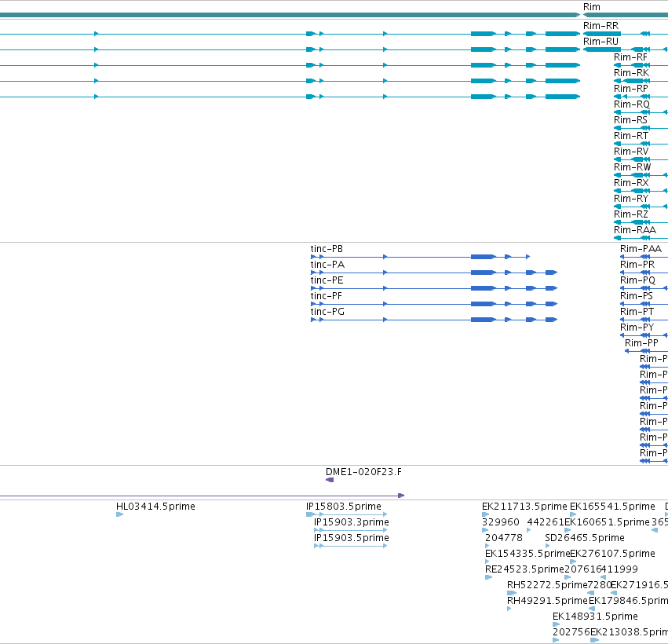Click the 202756 feature label

[571, 632]
